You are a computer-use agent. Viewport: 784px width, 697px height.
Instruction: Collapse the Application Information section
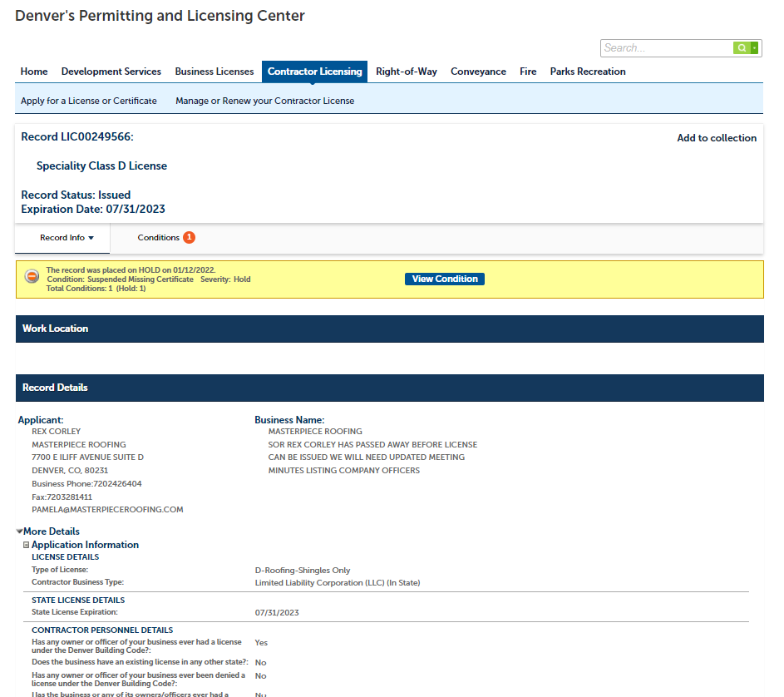pyautogui.click(x=27, y=545)
